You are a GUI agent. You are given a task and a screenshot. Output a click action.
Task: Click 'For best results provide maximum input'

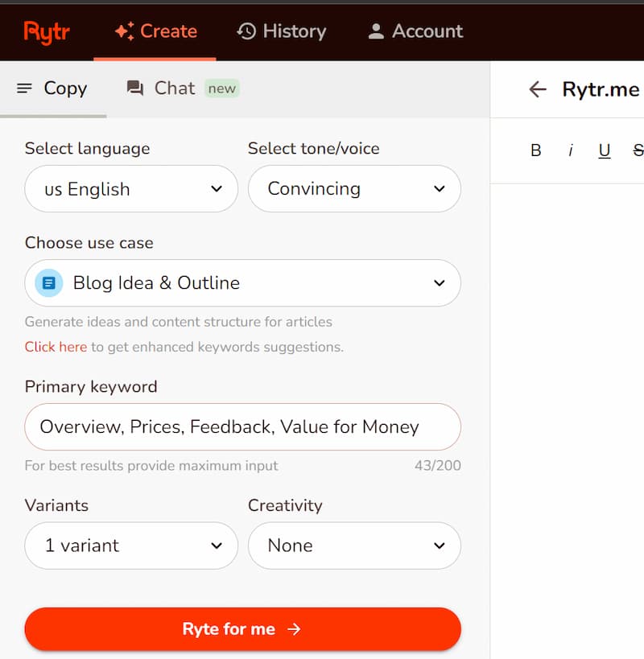(151, 466)
